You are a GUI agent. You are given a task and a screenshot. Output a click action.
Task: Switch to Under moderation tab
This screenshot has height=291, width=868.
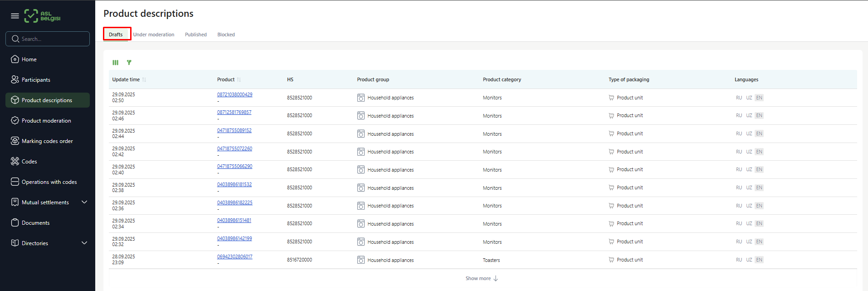[153, 35]
